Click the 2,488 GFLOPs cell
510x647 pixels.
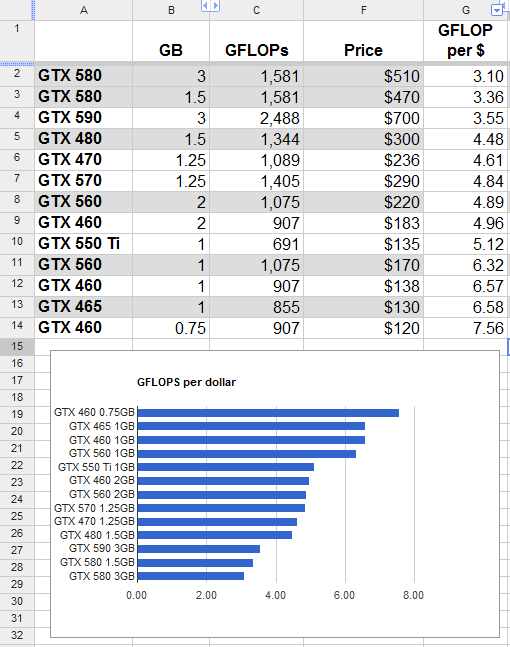click(x=256, y=118)
